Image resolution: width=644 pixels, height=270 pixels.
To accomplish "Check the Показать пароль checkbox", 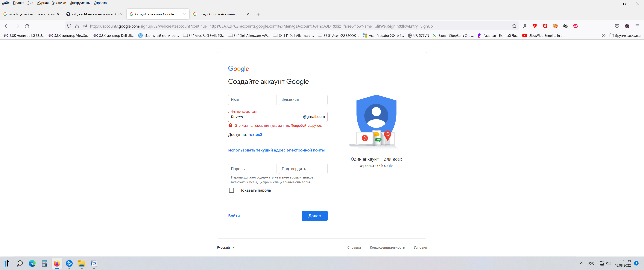I will tap(231, 190).
